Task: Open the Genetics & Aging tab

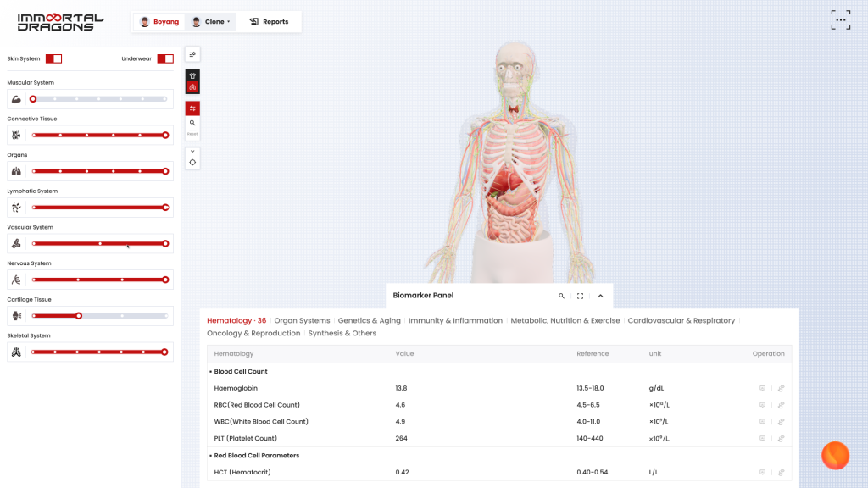Action: pos(369,321)
